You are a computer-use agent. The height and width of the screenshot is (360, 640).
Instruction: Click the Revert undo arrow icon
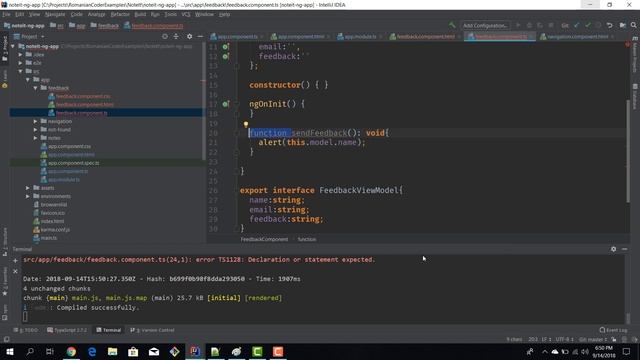click(609, 25)
